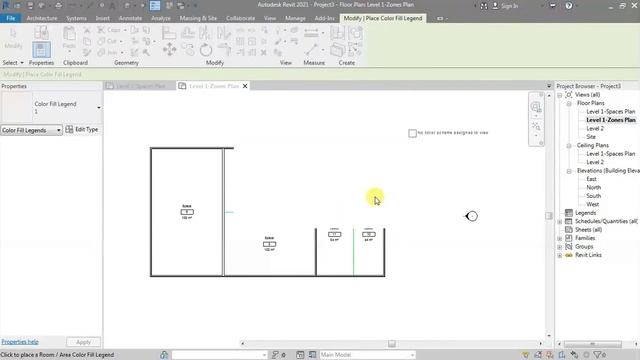The width and height of the screenshot is (640, 360).
Task: Toggle Select Elements by Face
Action: (x=562, y=355)
